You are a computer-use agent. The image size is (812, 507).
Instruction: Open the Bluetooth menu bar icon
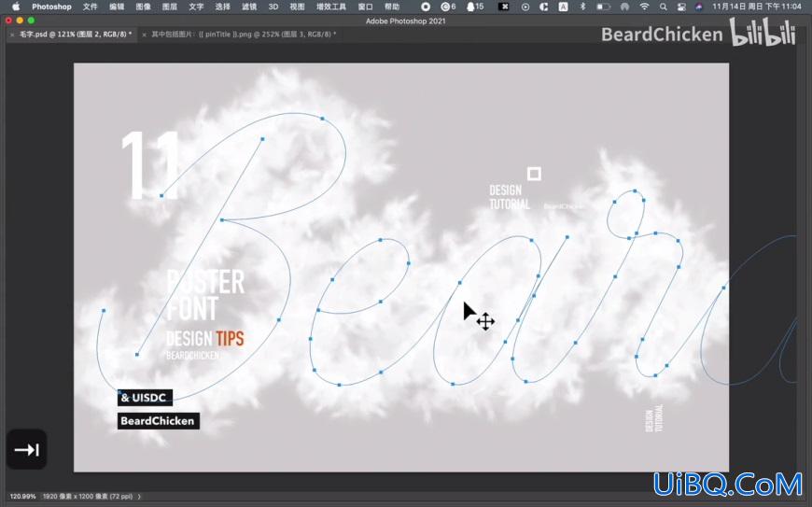[582, 7]
